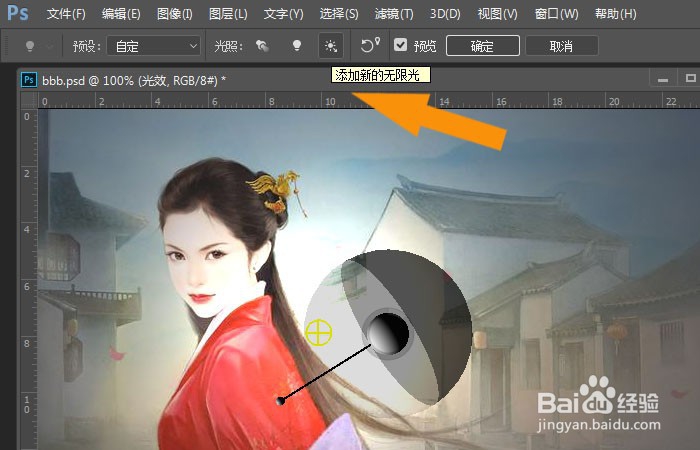This screenshot has width=700, height=450.
Task: Select the bbb.psd document tab
Action: point(134,80)
